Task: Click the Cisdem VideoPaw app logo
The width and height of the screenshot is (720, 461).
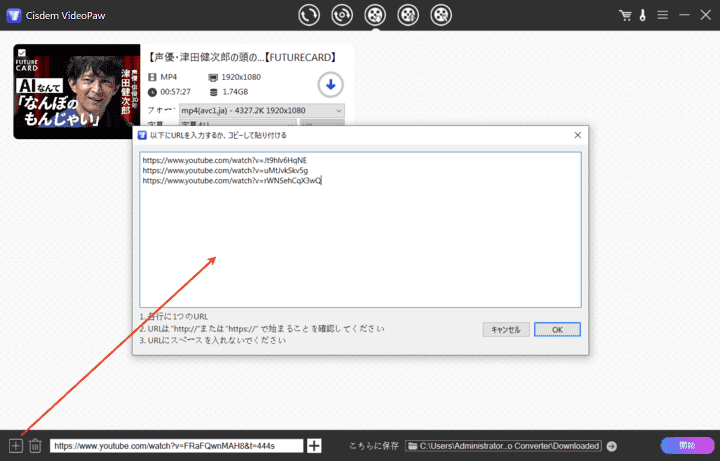Action: [x=14, y=16]
